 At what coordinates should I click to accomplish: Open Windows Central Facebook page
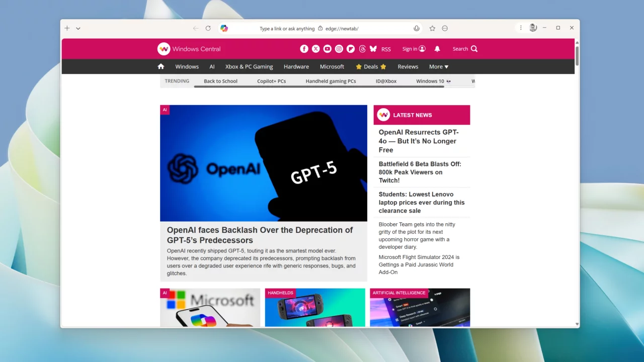point(304,49)
